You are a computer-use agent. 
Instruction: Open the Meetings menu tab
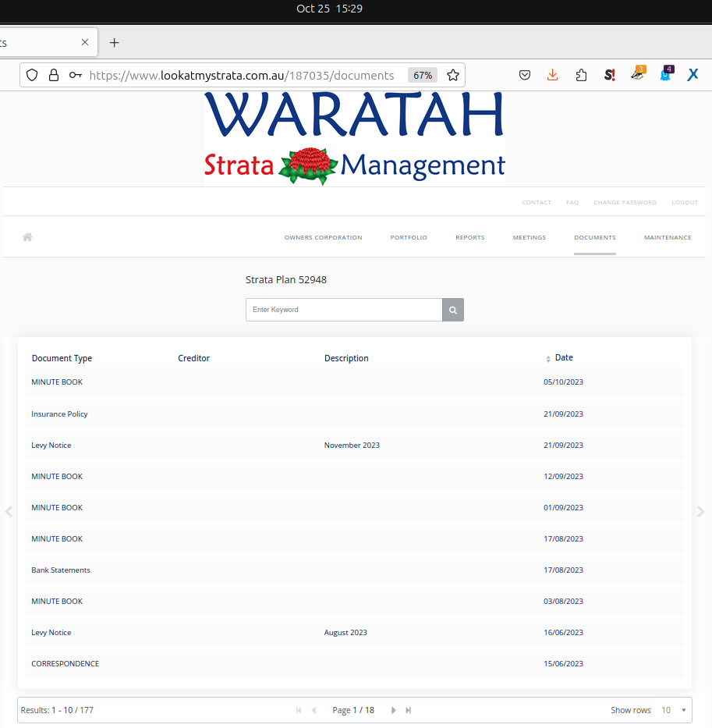pos(529,237)
